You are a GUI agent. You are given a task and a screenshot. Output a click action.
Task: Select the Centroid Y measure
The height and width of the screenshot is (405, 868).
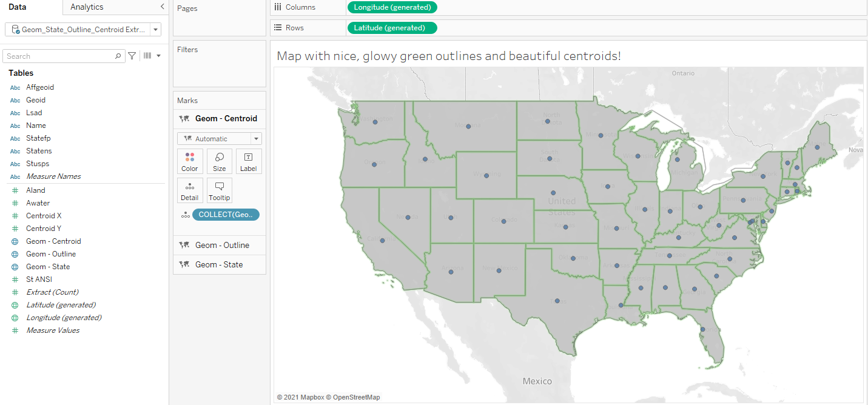point(44,229)
